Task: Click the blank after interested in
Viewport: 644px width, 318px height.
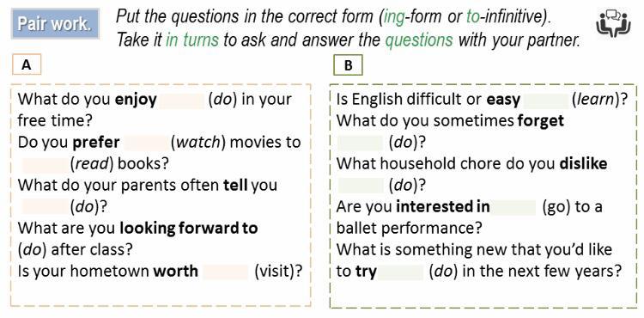Action: [x=513, y=207]
